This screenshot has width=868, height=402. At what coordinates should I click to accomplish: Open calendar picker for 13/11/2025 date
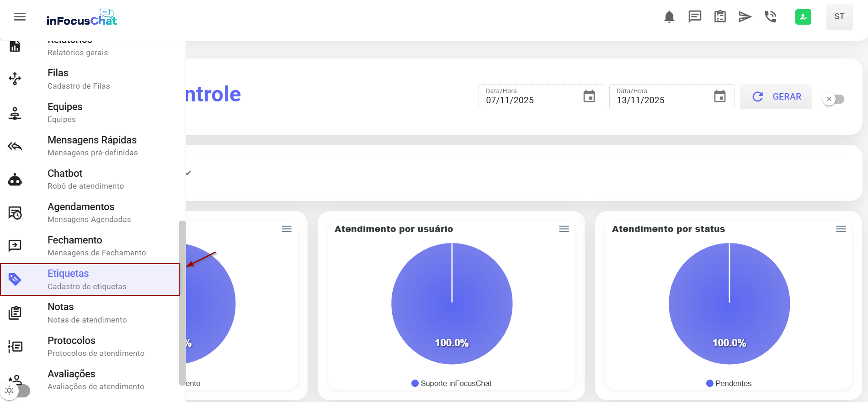pos(720,96)
